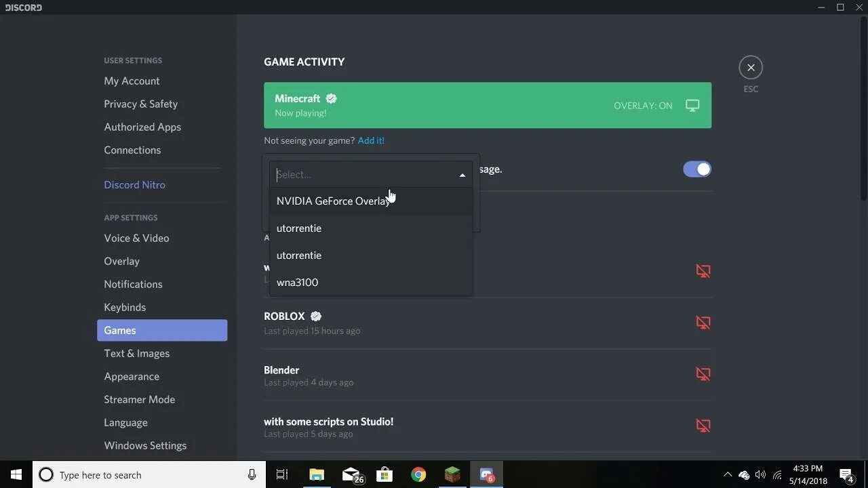The height and width of the screenshot is (488, 868).
Task: Click the verified badge next to ROBLOX
Action: tap(316, 317)
